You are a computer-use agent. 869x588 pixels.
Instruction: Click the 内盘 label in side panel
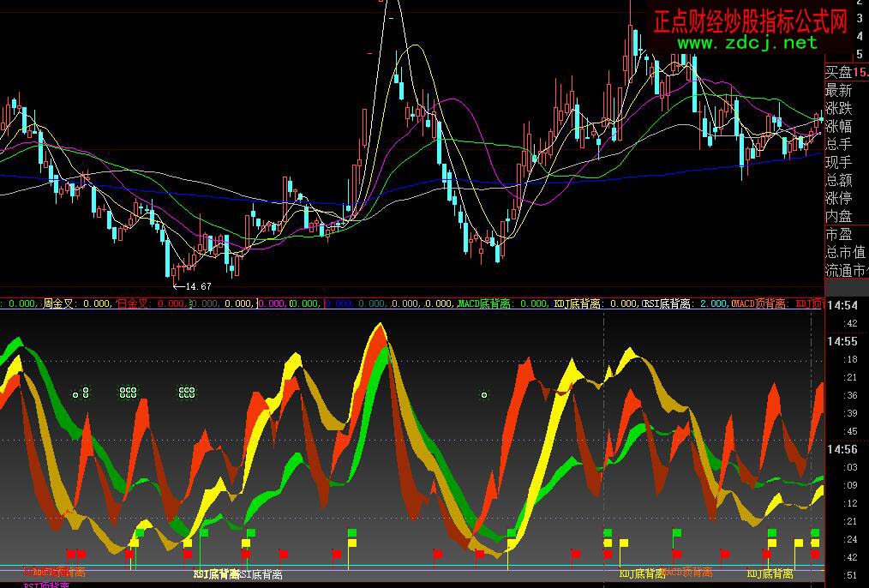(838, 216)
